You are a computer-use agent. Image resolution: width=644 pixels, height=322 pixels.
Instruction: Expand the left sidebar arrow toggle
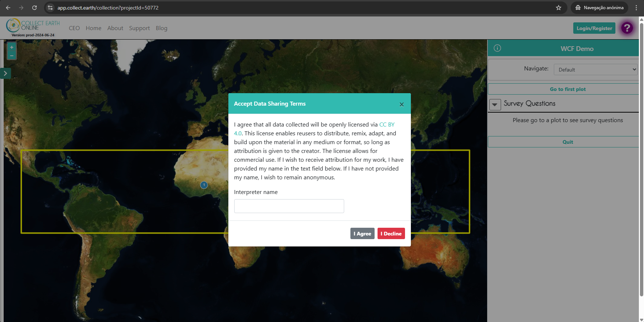click(x=5, y=73)
